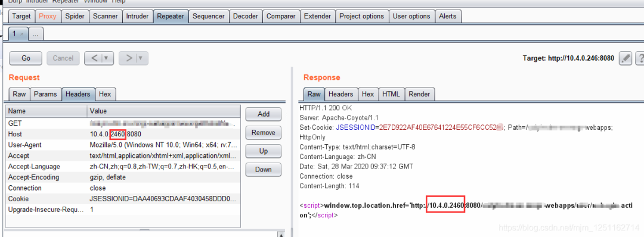Expand the forward history dropdown arrow
644x237 pixels.
click(141, 58)
